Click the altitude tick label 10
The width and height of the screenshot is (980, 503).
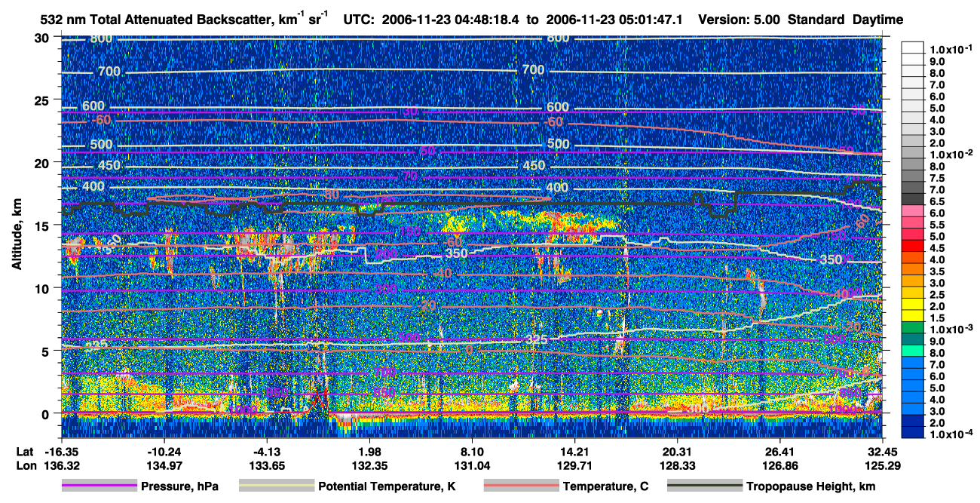(43, 288)
